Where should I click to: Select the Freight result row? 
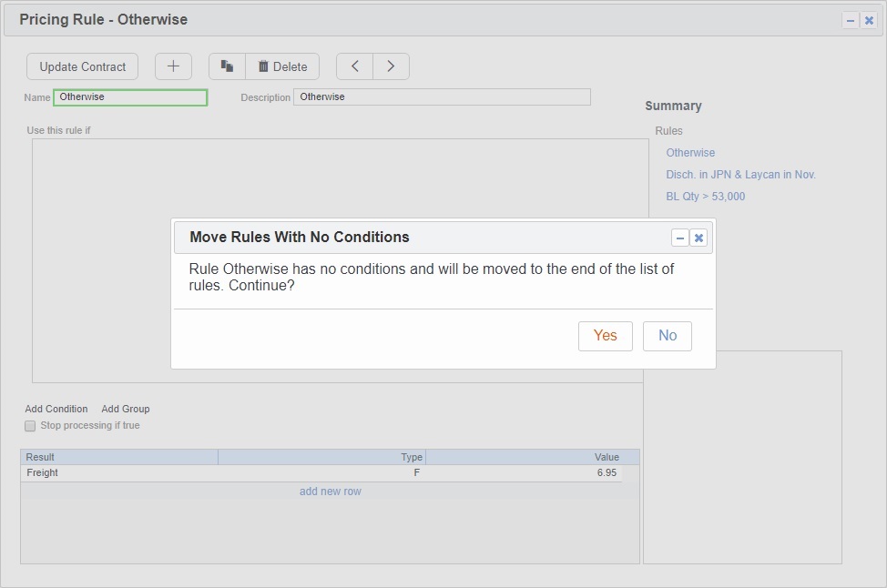click(118, 472)
